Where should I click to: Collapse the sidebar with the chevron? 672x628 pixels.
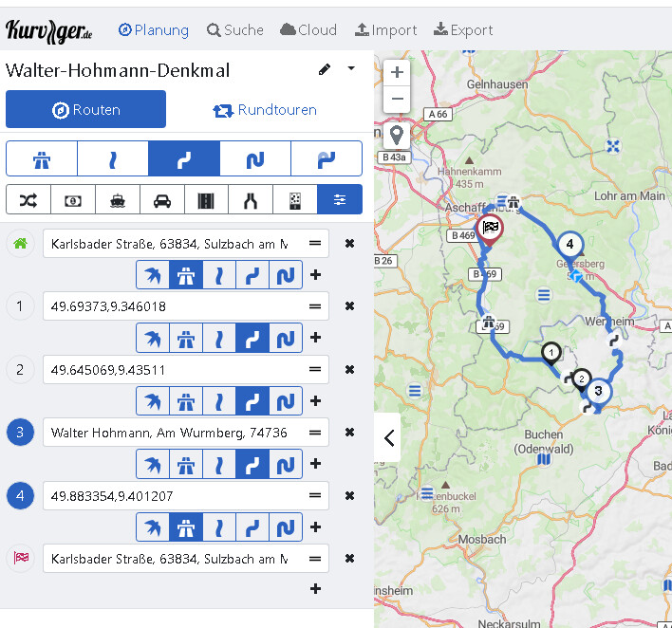coord(388,438)
